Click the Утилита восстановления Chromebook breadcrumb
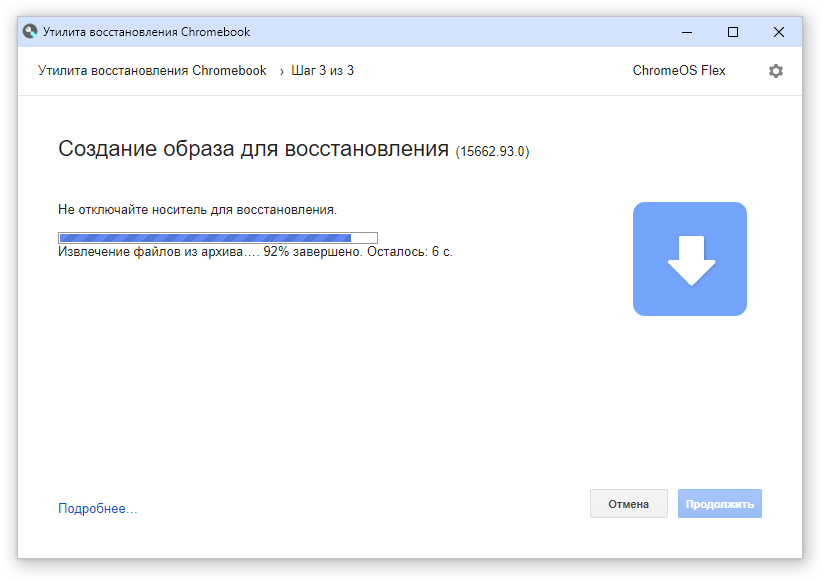Image resolution: width=824 pixels, height=581 pixels. (152, 70)
